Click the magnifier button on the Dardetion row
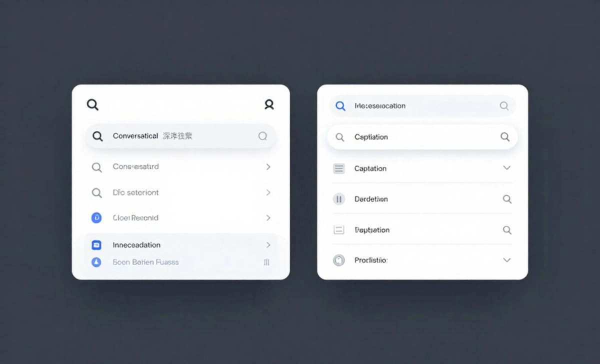The height and width of the screenshot is (364, 600). pos(507,199)
